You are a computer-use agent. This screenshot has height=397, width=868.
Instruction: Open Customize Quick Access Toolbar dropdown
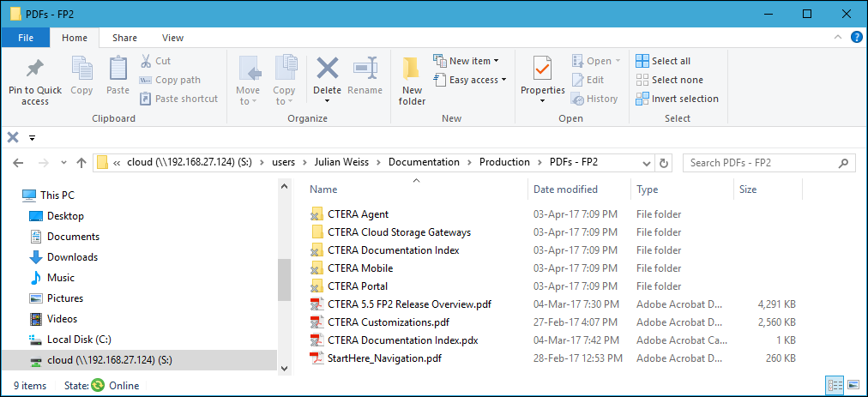point(32,138)
